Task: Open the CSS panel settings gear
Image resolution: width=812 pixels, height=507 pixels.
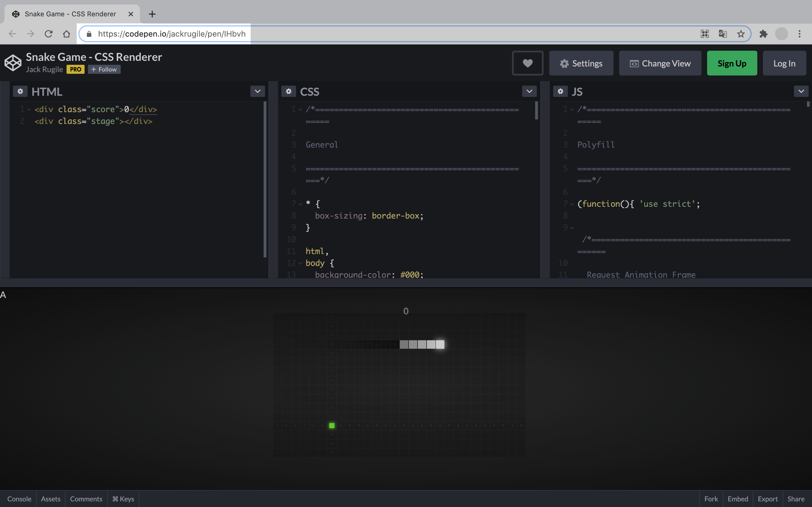Action: tap(288, 91)
